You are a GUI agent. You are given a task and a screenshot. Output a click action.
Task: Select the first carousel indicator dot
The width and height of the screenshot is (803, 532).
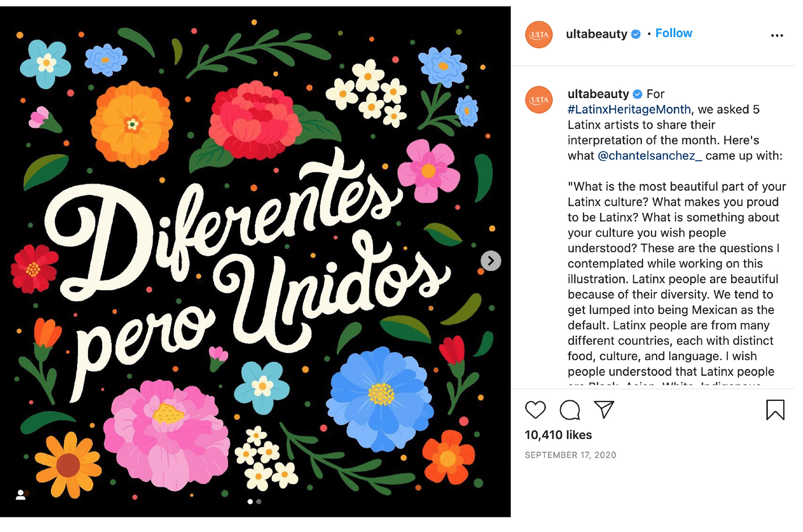[x=250, y=501]
